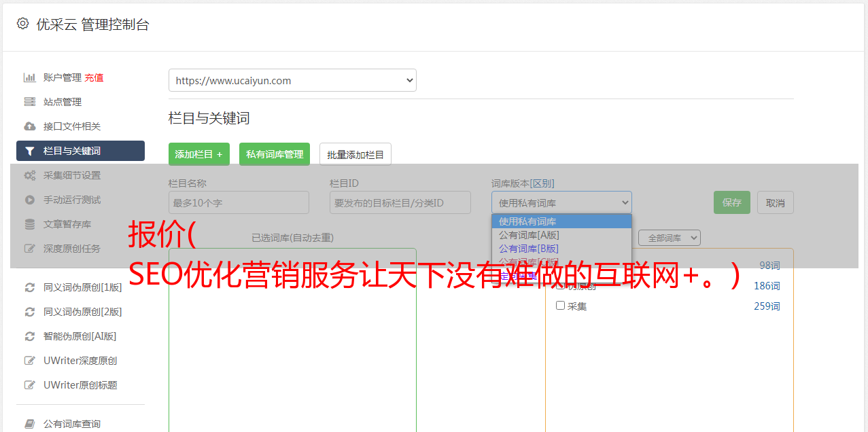Image resolution: width=868 pixels, height=432 pixels.
Task: Click the 接口文件相关 cloud upload icon
Action: click(x=30, y=126)
